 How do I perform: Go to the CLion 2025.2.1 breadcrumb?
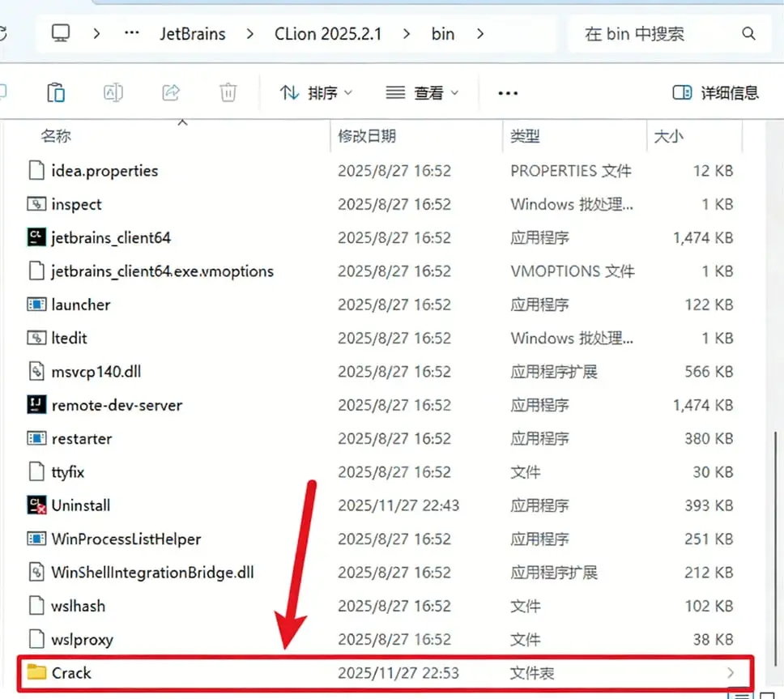pos(328,34)
